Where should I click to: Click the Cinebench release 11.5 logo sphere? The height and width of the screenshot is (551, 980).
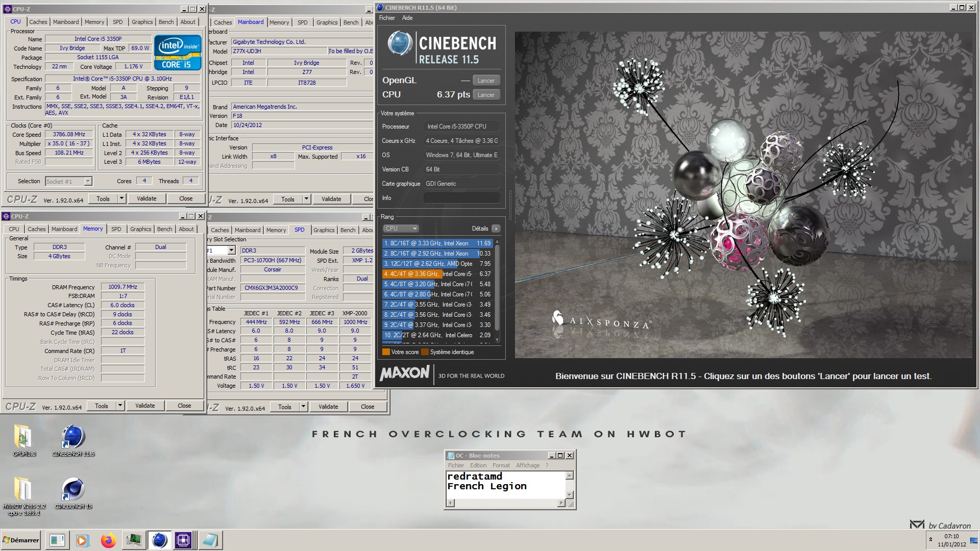[x=400, y=43]
